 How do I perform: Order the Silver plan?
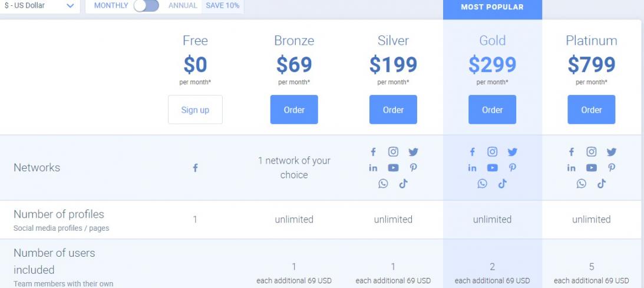point(393,110)
